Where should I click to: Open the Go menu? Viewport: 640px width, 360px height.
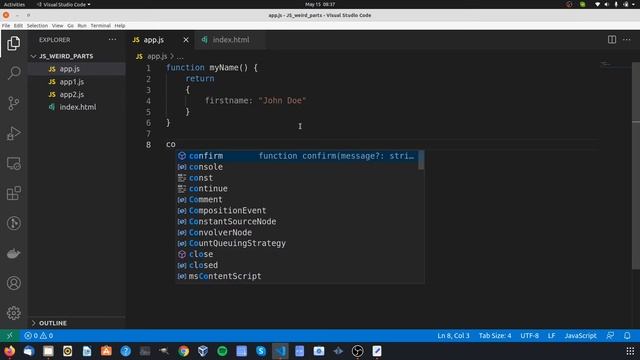70,25
